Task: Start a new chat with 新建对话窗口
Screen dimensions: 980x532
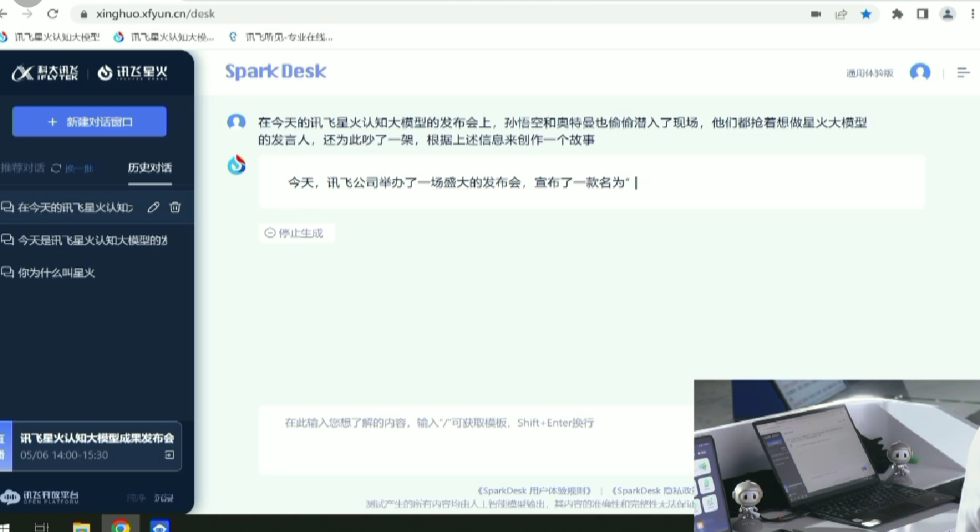Action: pyautogui.click(x=89, y=122)
